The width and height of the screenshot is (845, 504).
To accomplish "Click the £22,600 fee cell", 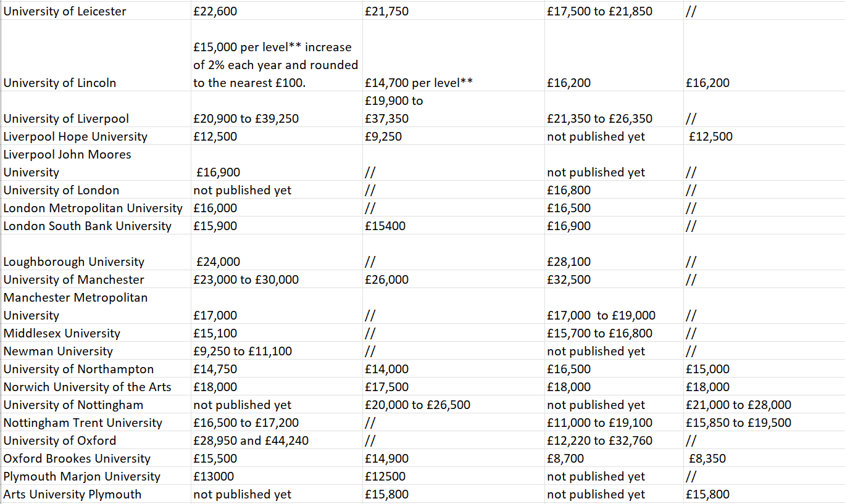I will click(x=215, y=11).
